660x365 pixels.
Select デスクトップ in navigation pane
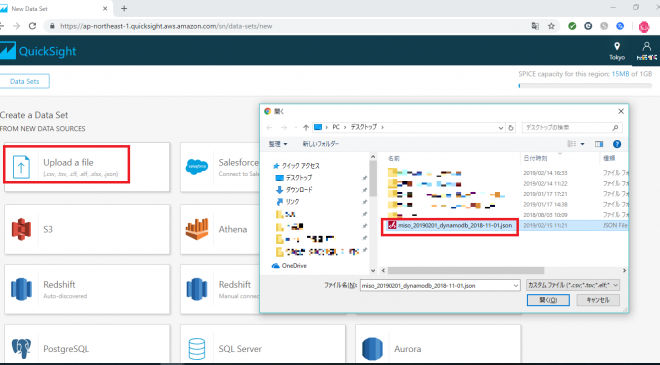tap(294, 178)
